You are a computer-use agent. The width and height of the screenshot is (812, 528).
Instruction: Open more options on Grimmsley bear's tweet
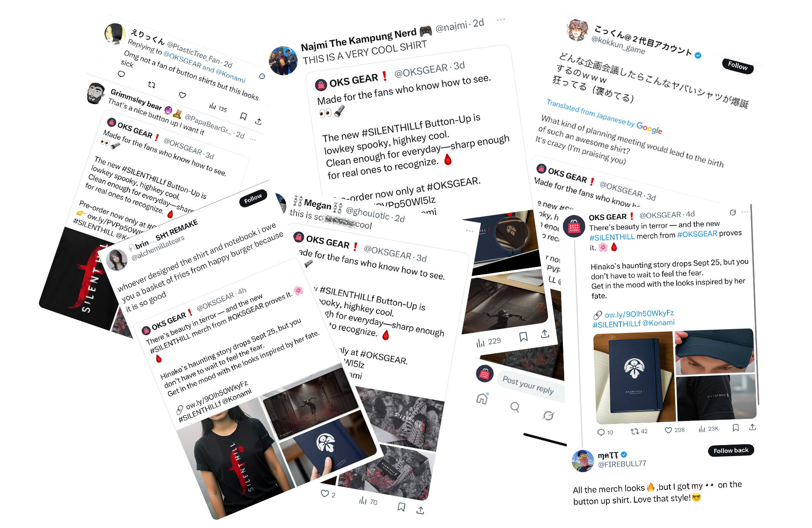click(253, 139)
